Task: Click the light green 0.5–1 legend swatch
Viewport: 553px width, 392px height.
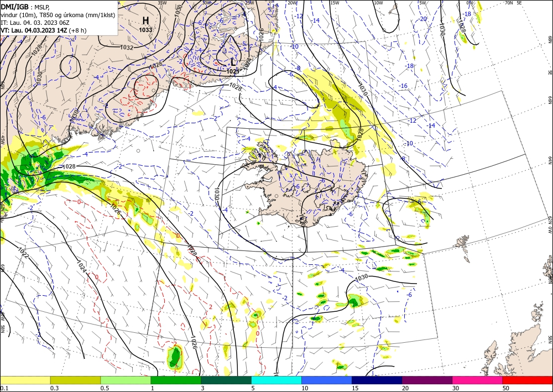Action: [x=126, y=380]
